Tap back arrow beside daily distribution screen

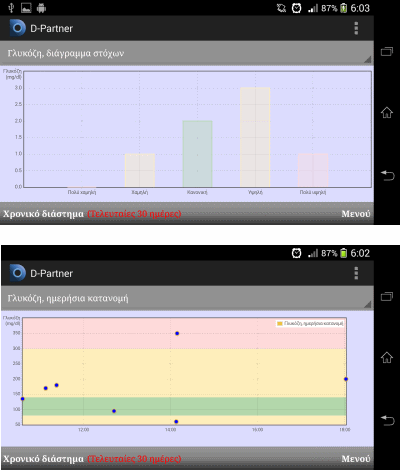click(x=387, y=420)
